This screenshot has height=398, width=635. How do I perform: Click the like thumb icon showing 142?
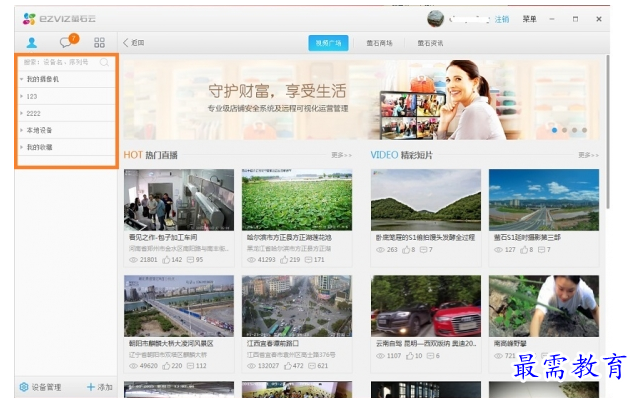166,260
